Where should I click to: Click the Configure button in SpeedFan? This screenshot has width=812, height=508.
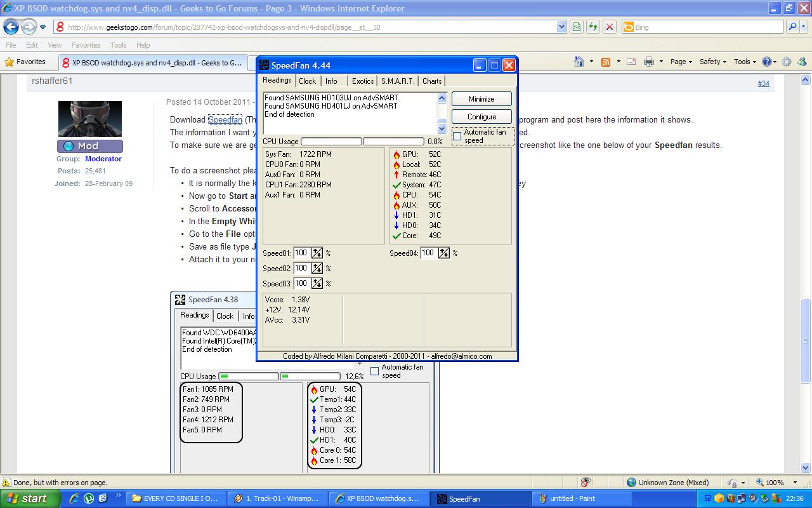[x=481, y=117]
